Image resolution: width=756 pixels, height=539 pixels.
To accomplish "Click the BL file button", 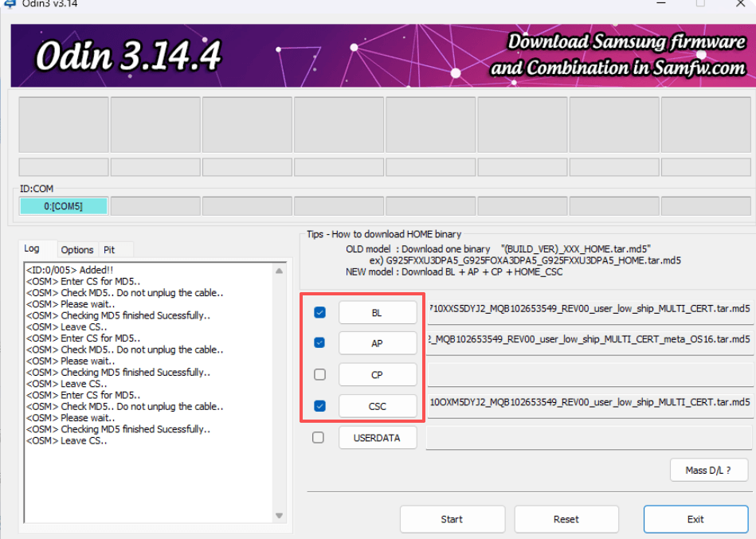I will click(378, 313).
